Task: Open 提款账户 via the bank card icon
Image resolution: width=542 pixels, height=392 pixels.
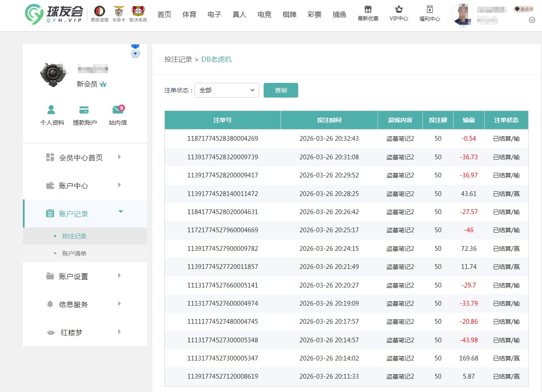Action: pos(84,110)
